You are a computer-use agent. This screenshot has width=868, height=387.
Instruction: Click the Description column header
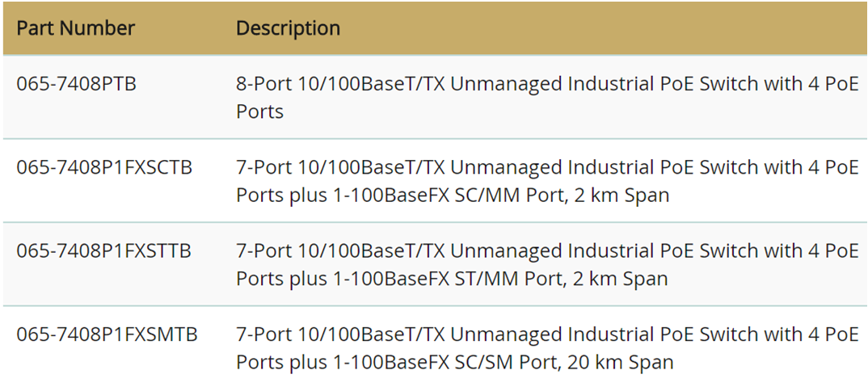(288, 27)
